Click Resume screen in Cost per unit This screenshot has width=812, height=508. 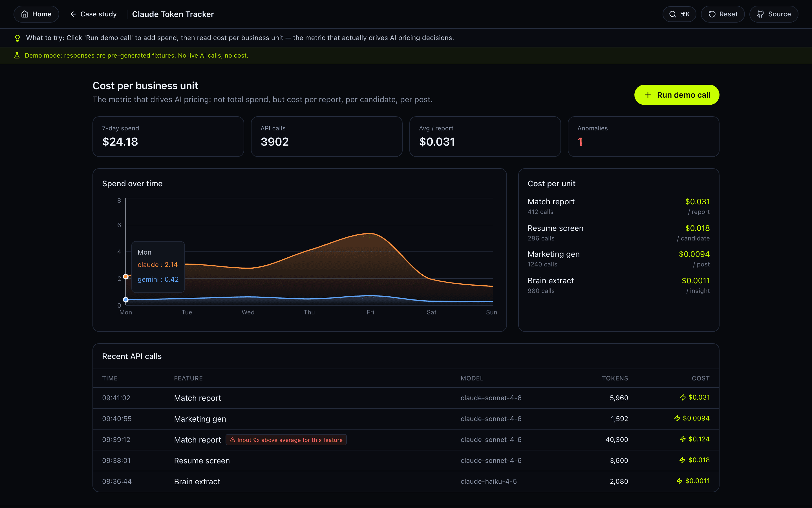coord(555,228)
